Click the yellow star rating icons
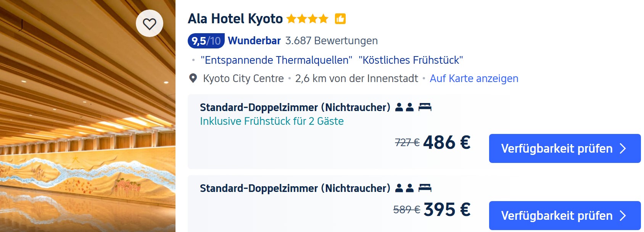The height and width of the screenshot is (232, 644). point(307,19)
